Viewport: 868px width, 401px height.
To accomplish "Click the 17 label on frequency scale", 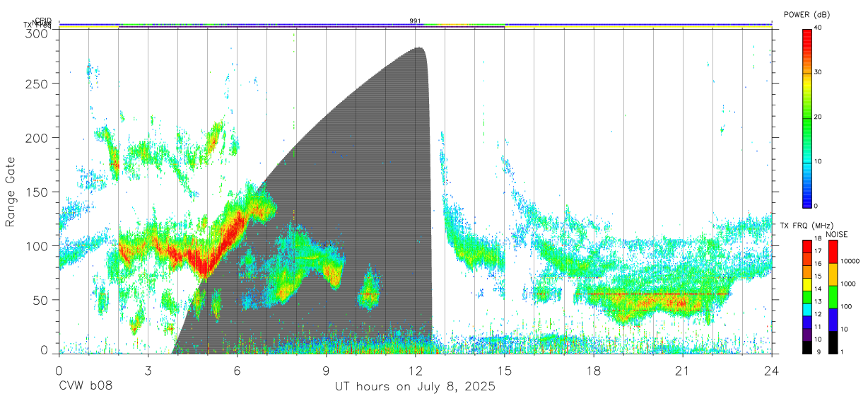I will point(817,251).
